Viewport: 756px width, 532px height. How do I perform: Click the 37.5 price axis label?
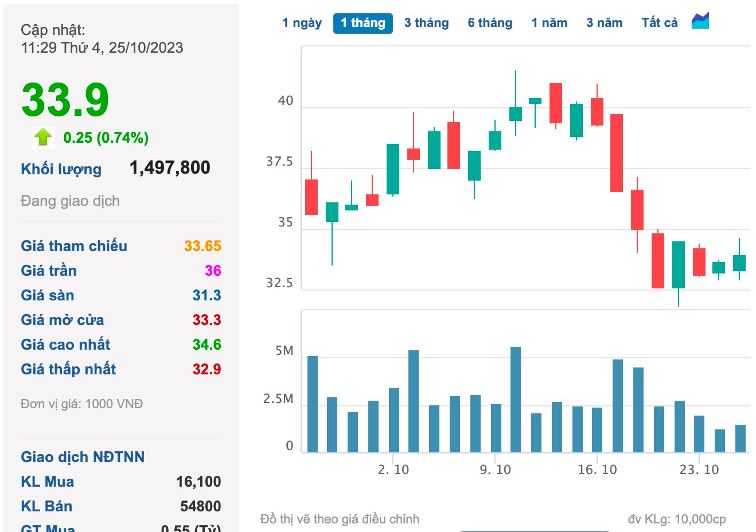click(279, 162)
